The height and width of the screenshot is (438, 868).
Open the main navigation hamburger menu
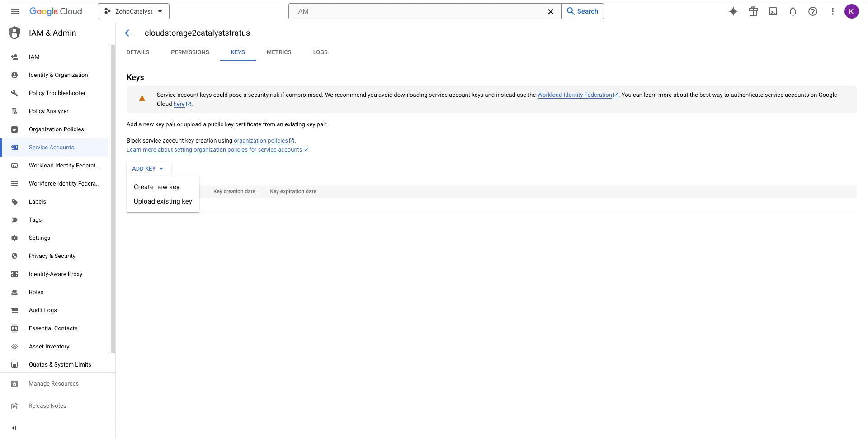pyautogui.click(x=15, y=11)
